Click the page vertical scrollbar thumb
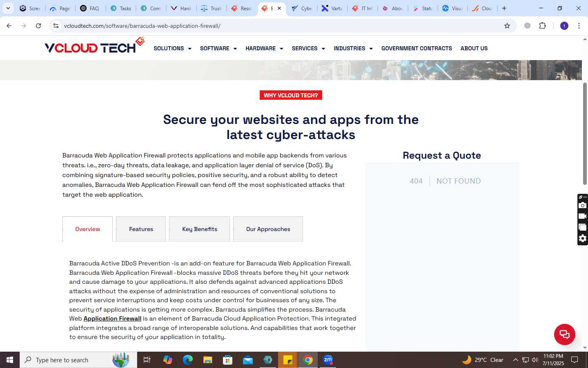The height and width of the screenshot is (368, 588). [x=585, y=133]
